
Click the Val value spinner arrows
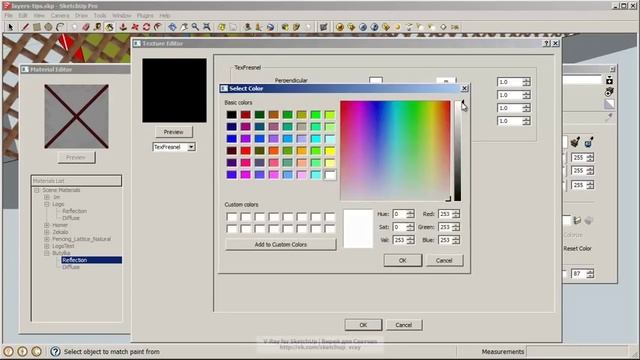(411, 240)
